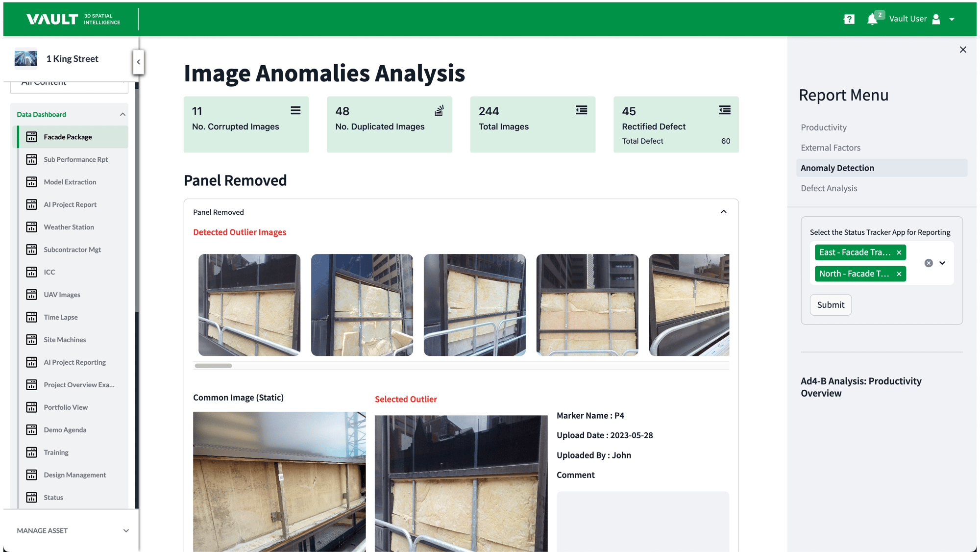Screen dimensions: 980x552
Task: Open Sub Performance Rpt in sidebar
Action: (x=73, y=159)
